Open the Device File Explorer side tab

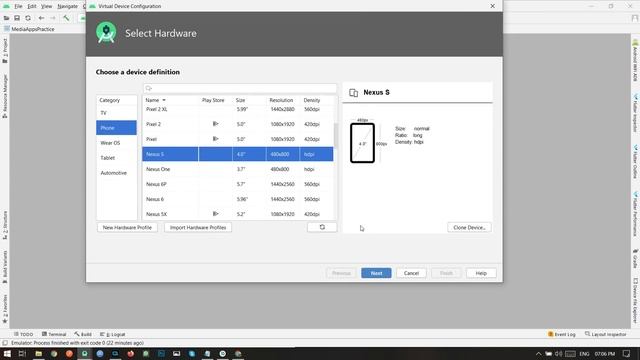635,300
